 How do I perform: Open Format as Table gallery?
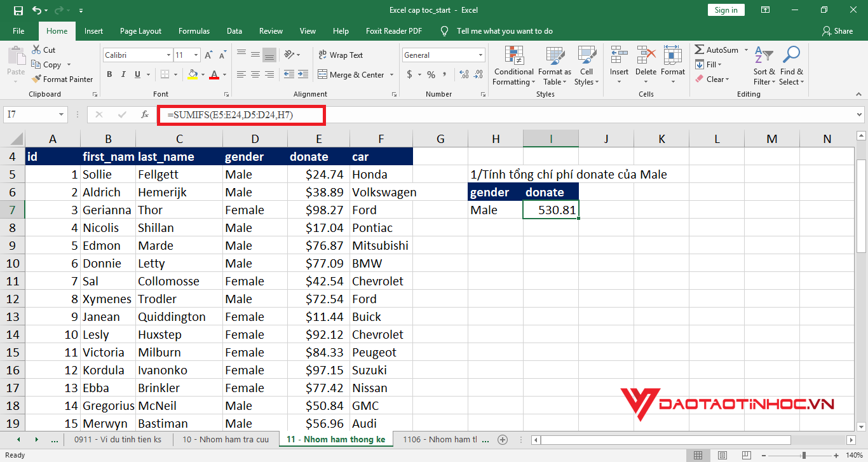pyautogui.click(x=555, y=65)
